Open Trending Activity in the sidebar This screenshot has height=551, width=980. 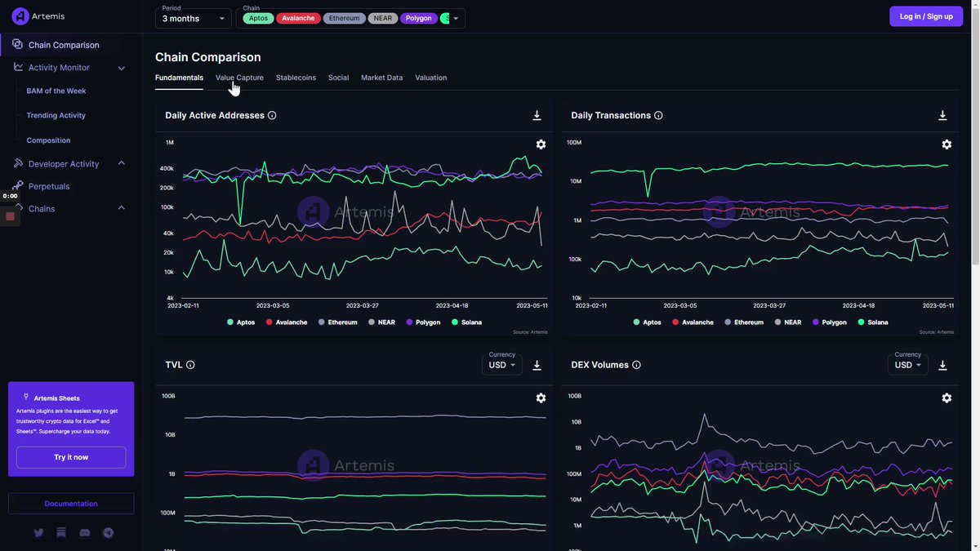click(x=56, y=115)
